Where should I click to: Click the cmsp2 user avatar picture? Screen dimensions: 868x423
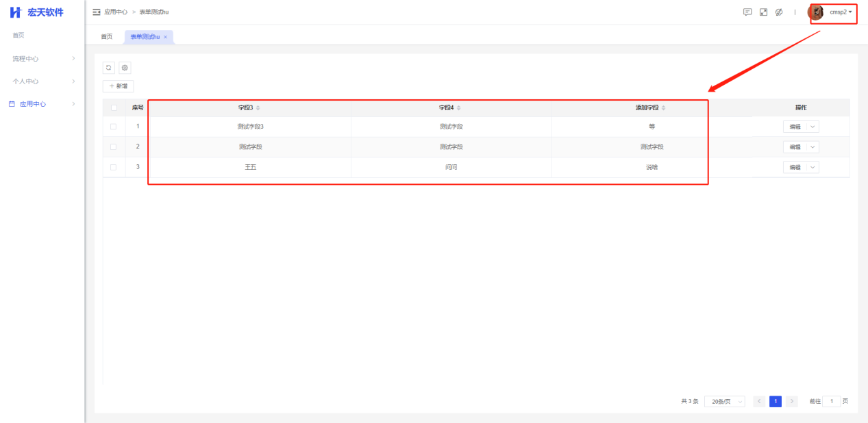pyautogui.click(x=816, y=12)
